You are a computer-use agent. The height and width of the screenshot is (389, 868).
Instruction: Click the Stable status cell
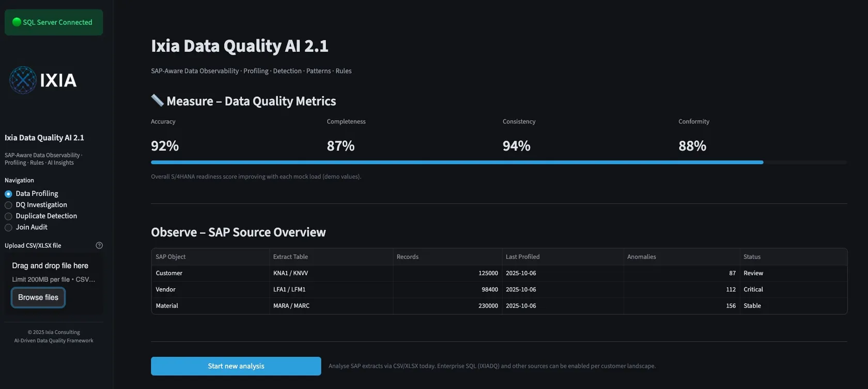click(x=793, y=306)
